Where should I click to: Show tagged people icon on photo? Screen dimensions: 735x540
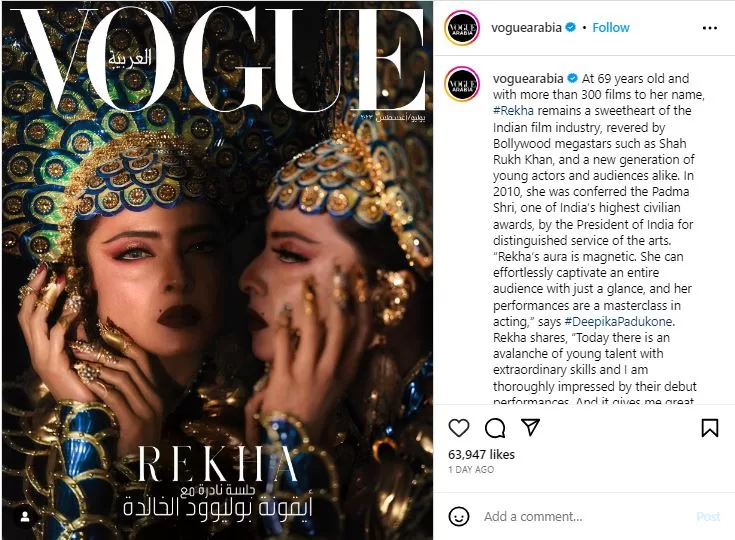(25, 517)
